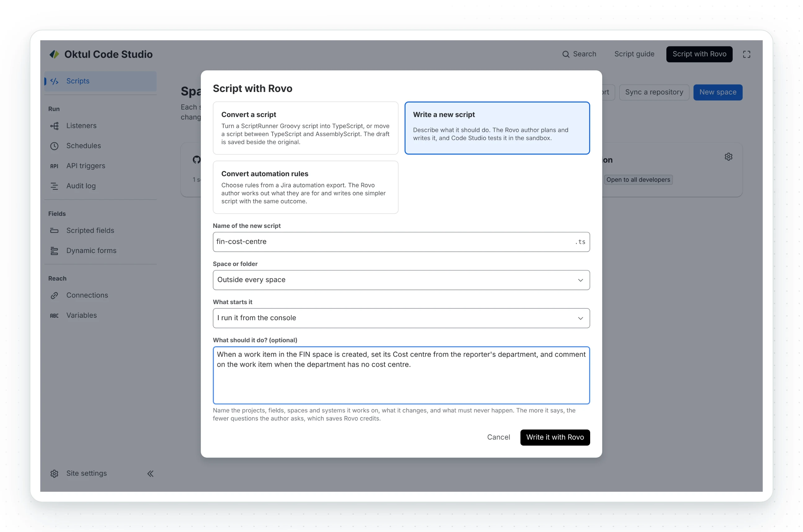Click the Variables ABC icon
This screenshot has height=532, width=803.
tap(54, 316)
